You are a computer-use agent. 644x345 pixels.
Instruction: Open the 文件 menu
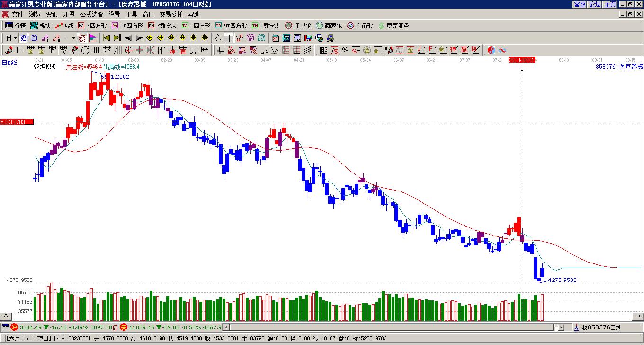18,14
